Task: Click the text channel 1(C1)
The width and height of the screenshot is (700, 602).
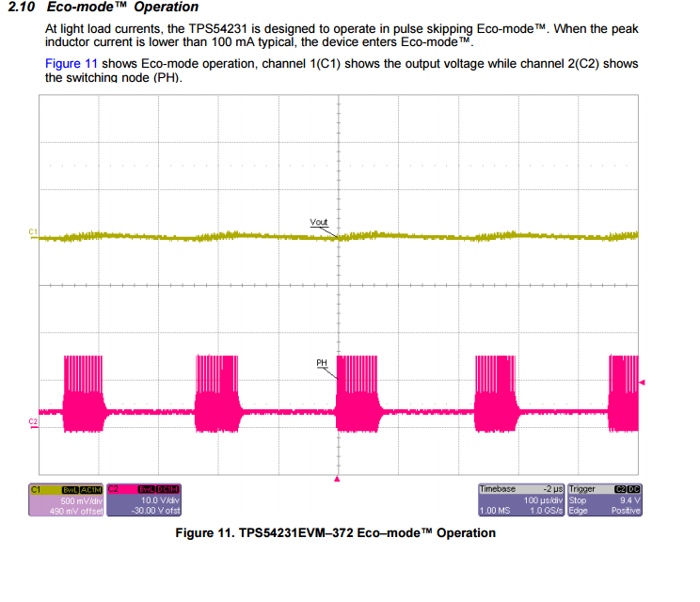Action: (x=301, y=64)
